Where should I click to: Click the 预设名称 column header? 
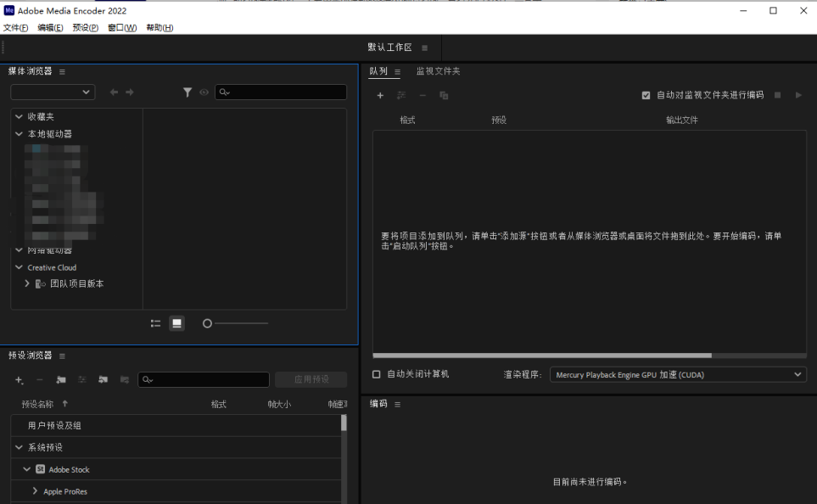tap(37, 404)
